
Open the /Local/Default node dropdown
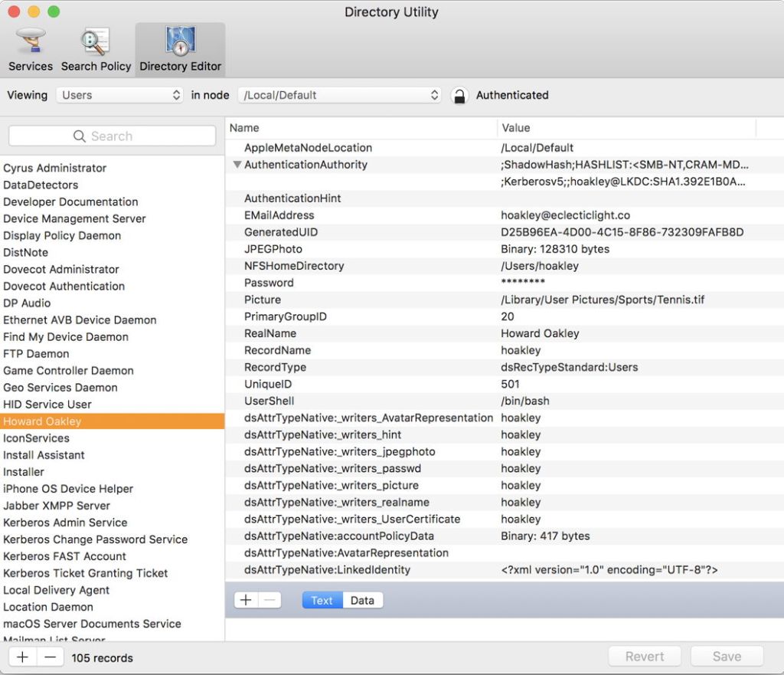[x=339, y=95]
